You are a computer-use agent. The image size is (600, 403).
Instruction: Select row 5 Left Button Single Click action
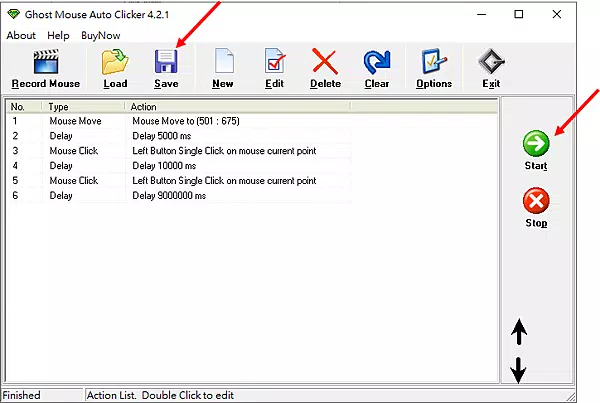point(224,181)
